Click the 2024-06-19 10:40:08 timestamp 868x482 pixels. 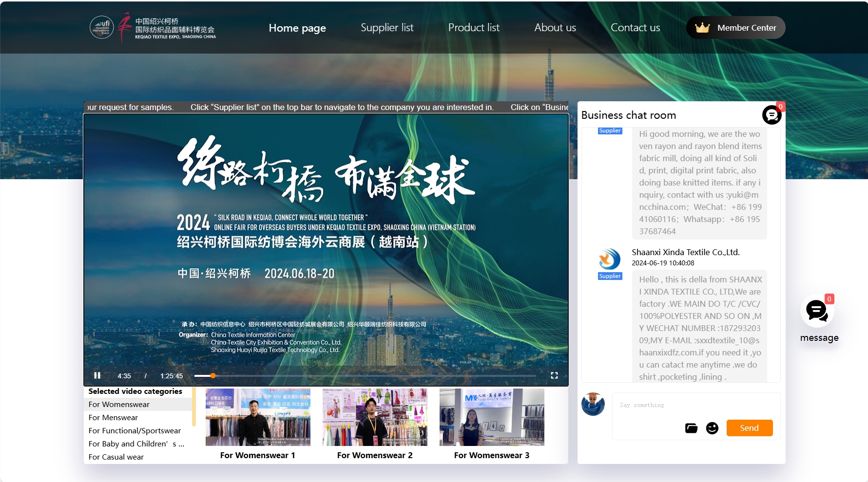663,263
